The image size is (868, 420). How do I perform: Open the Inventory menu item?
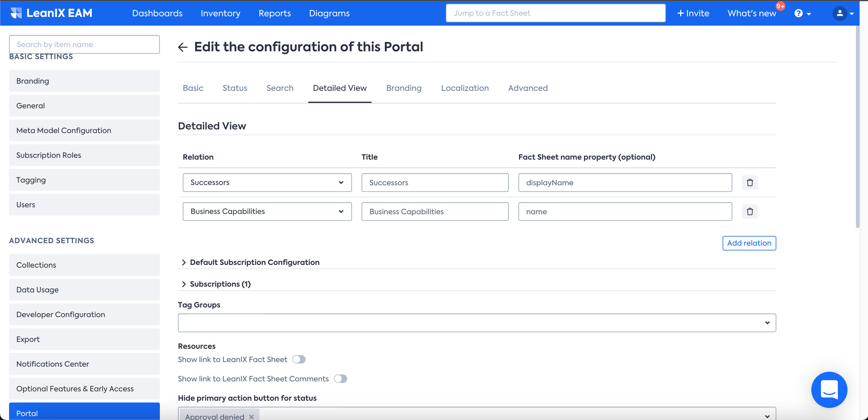click(220, 13)
